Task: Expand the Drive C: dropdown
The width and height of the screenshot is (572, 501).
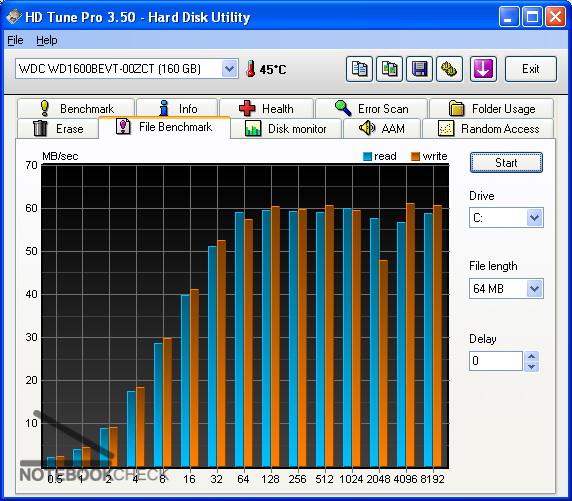Action: pyautogui.click(x=534, y=218)
